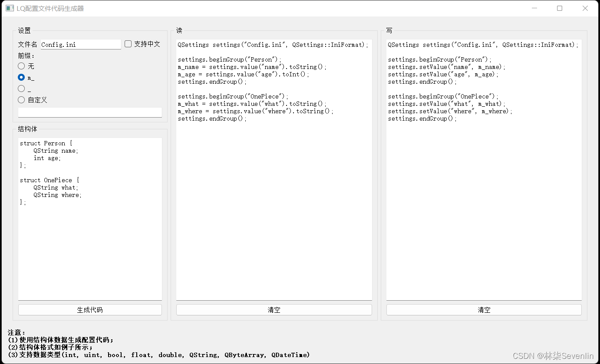The height and width of the screenshot is (364, 600).
Task: Click beginGroup("OnePiece") in the 读 panel
Action: pos(233,96)
